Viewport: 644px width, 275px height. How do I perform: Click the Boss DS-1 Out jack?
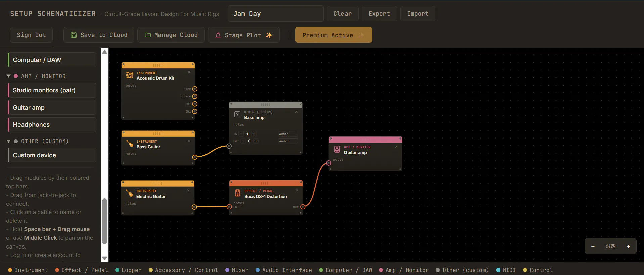(x=303, y=207)
